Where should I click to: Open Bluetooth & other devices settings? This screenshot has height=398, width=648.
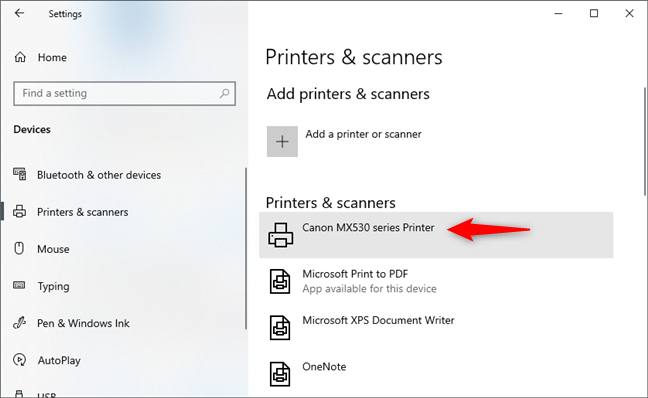coord(99,175)
